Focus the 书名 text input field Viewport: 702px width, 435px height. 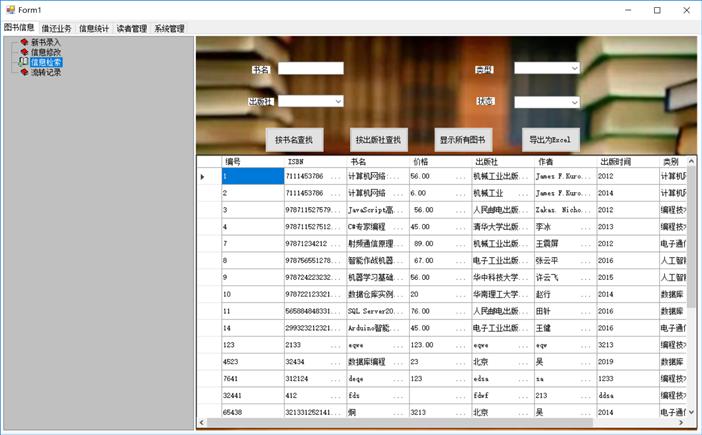point(310,69)
